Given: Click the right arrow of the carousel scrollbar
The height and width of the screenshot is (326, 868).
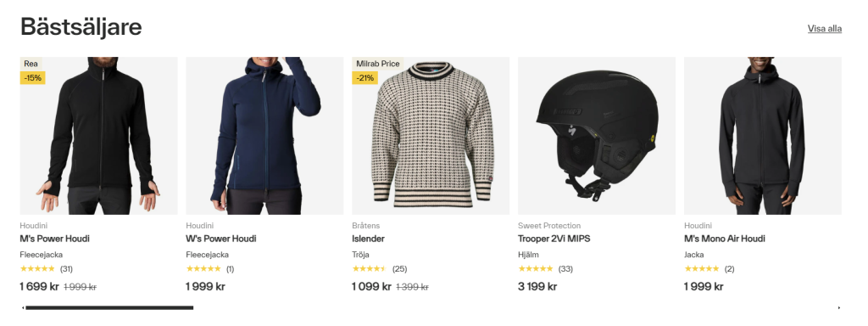Looking at the screenshot, I should pos(838,307).
